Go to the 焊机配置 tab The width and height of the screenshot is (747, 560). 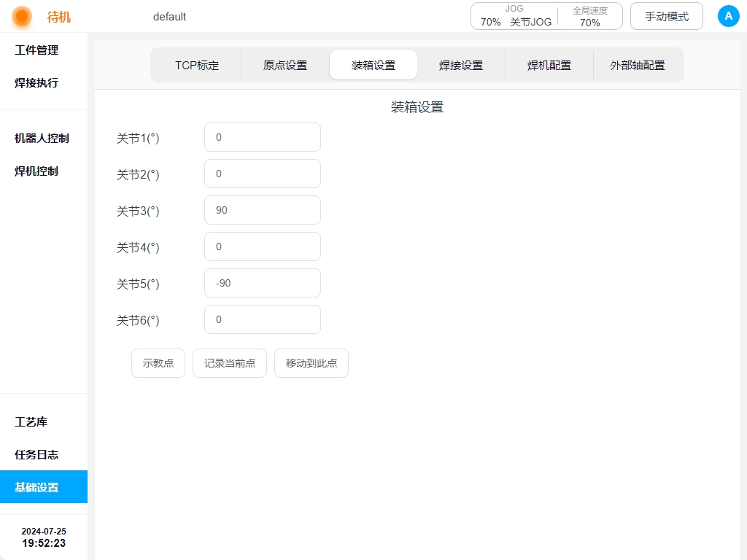[x=549, y=65]
